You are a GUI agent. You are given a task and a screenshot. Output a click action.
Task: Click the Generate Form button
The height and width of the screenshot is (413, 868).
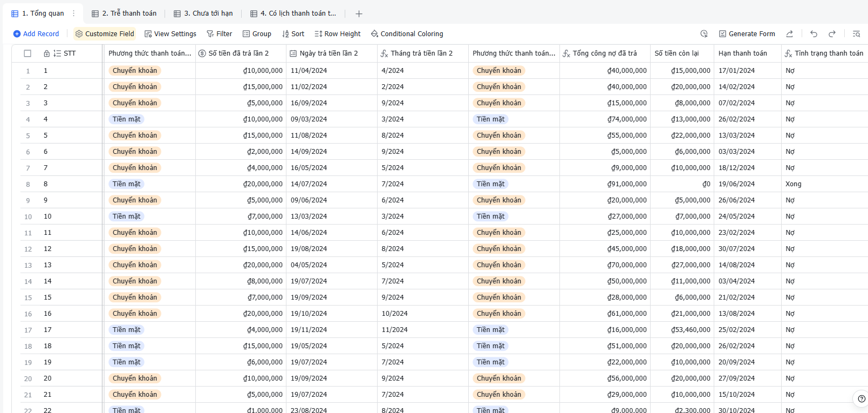(747, 33)
